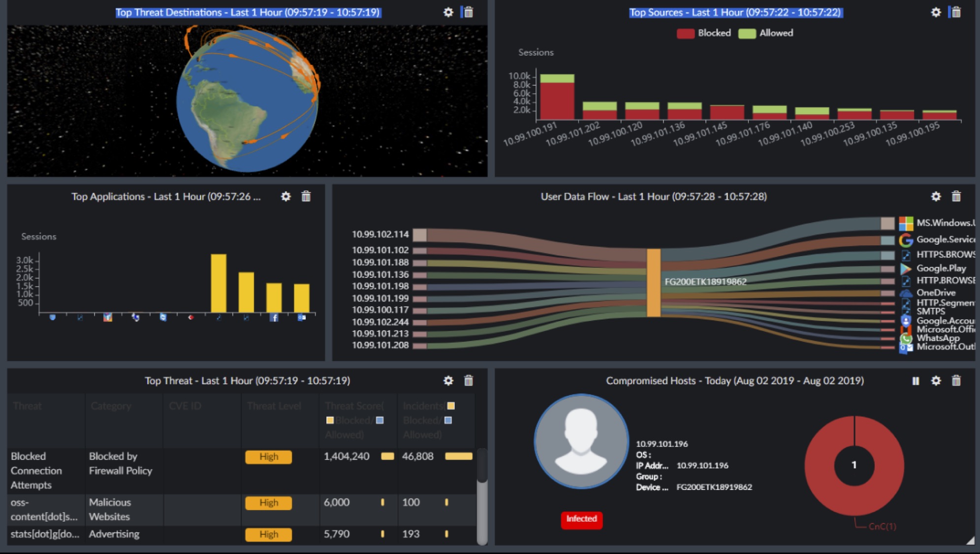The width and height of the screenshot is (980, 554).
Task: Pause the Compromised Hosts widget rotation
Action: click(916, 381)
